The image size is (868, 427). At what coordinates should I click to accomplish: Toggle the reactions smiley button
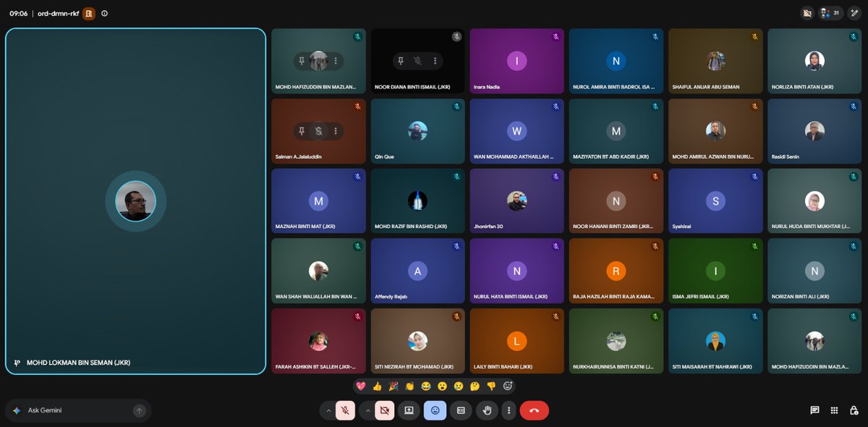(x=435, y=410)
